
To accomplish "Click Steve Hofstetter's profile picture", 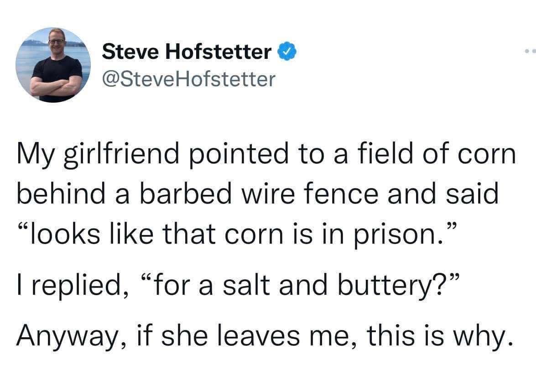I will point(53,64).
